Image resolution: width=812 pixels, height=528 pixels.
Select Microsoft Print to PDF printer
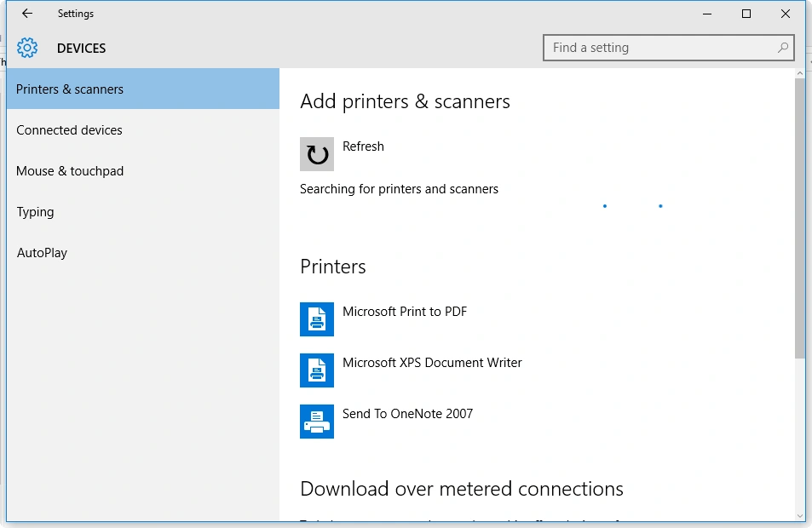(x=405, y=312)
